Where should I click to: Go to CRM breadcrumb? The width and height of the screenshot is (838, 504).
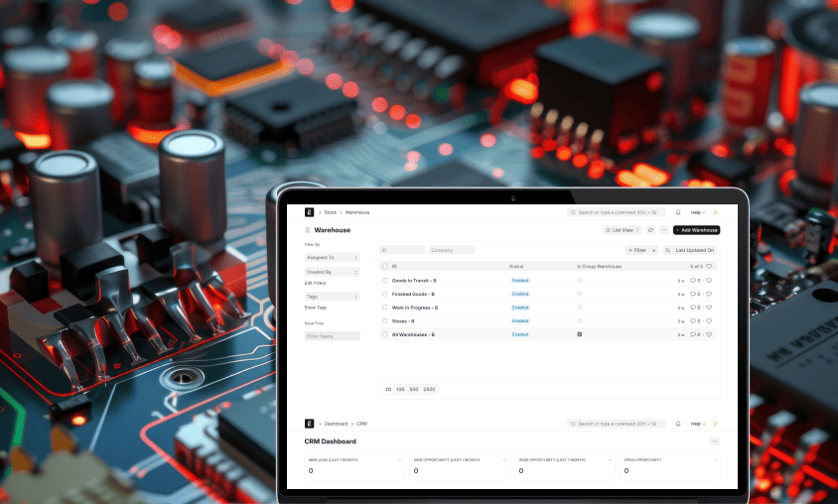click(x=361, y=424)
